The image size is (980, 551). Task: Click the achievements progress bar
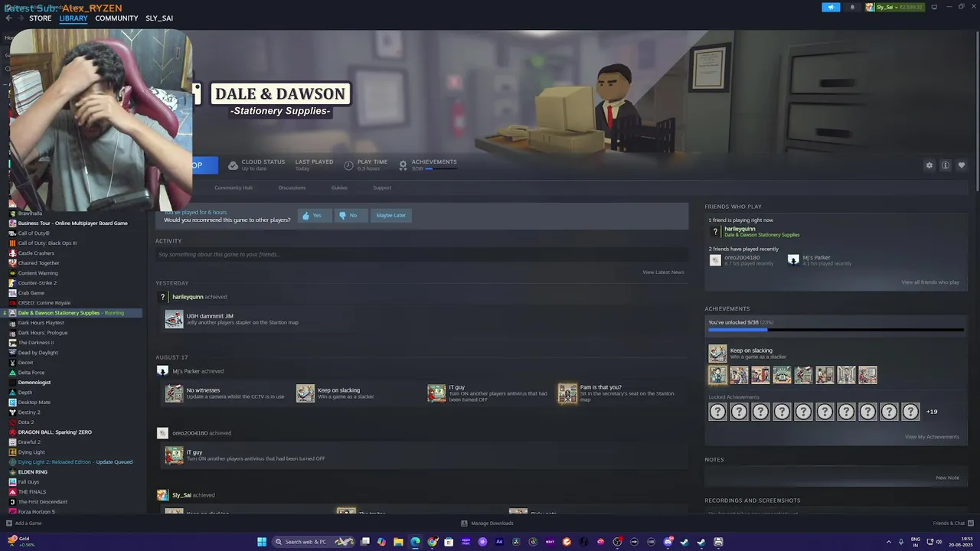[x=836, y=330]
